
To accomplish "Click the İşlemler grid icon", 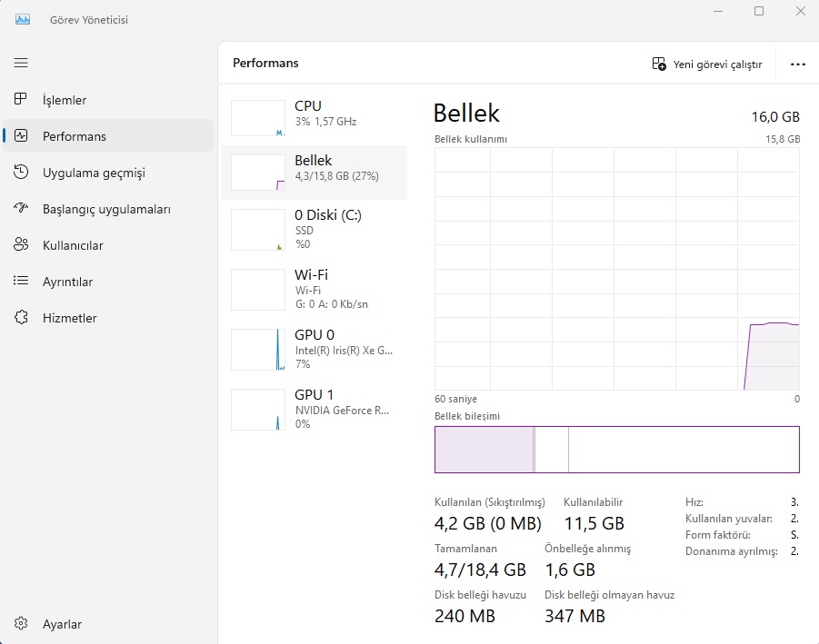I will [x=20, y=99].
